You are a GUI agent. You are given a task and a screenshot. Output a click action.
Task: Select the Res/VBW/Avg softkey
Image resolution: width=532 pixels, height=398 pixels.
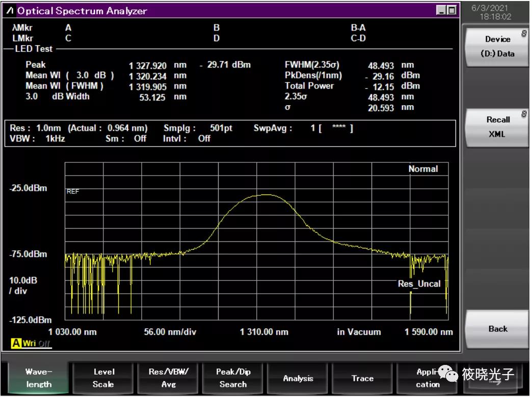[168, 378]
